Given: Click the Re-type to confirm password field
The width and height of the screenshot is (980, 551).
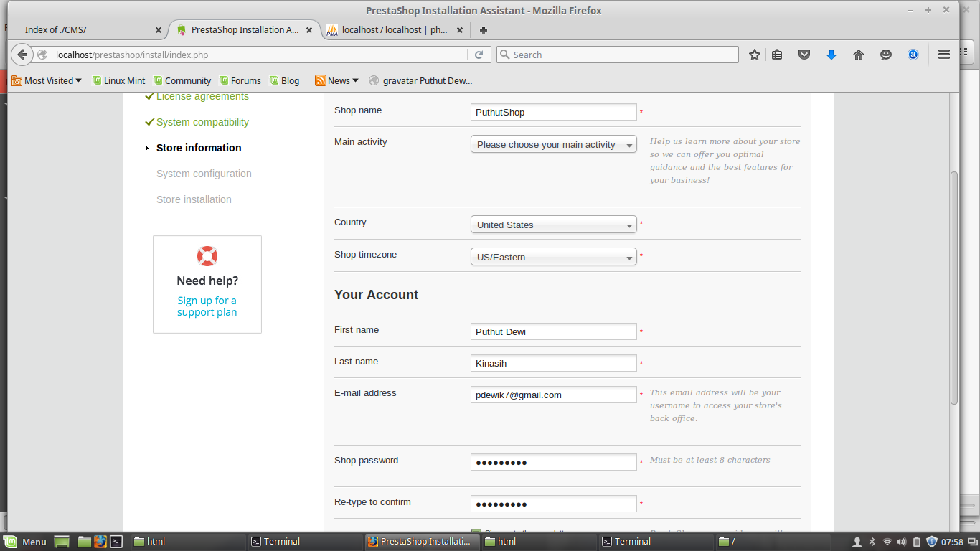Looking at the screenshot, I should click(553, 504).
